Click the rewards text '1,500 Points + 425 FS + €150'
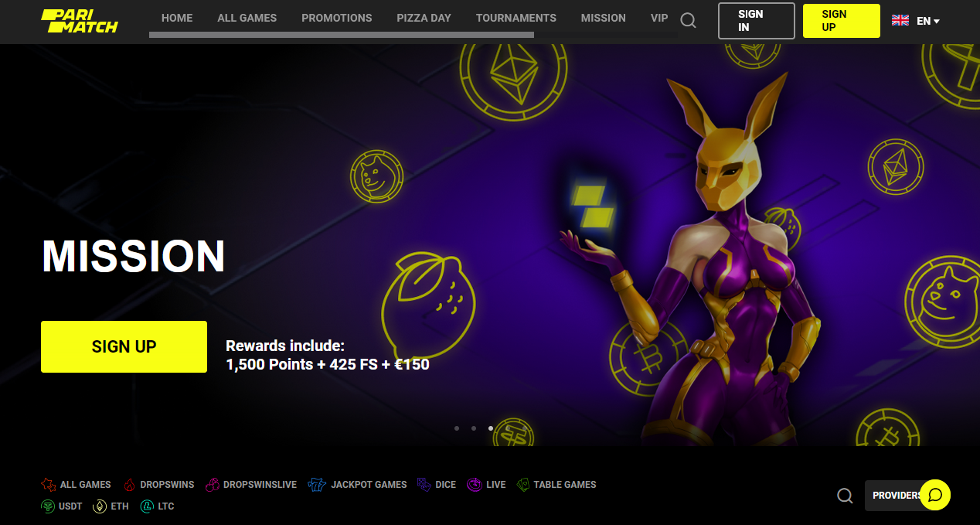980x525 pixels. point(328,364)
